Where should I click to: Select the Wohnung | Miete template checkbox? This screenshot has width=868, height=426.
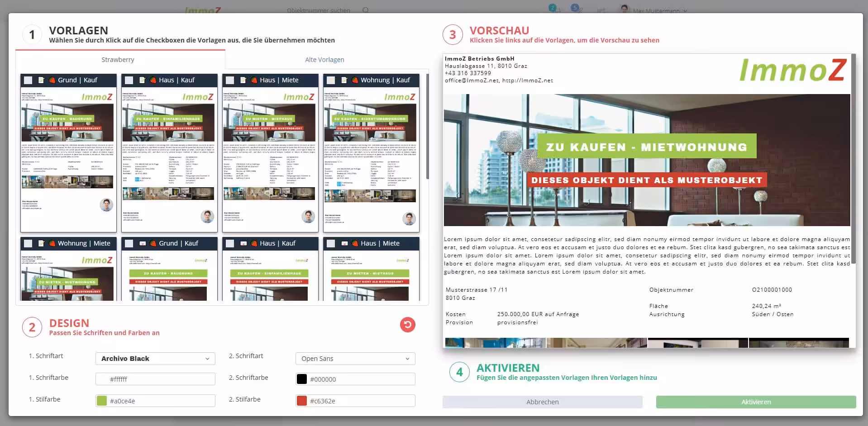[28, 243]
